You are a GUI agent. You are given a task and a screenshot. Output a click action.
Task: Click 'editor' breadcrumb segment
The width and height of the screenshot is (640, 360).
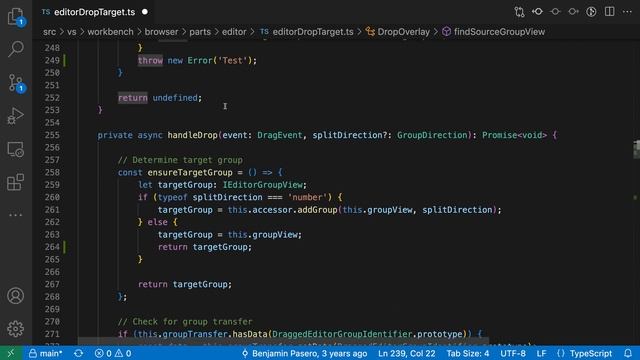tap(234, 32)
